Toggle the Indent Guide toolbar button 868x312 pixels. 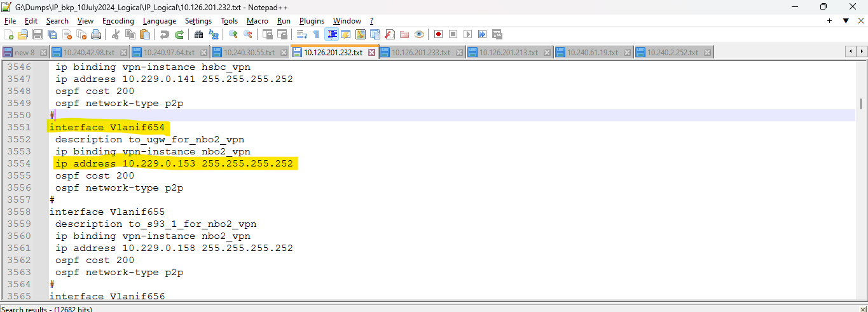[331, 34]
